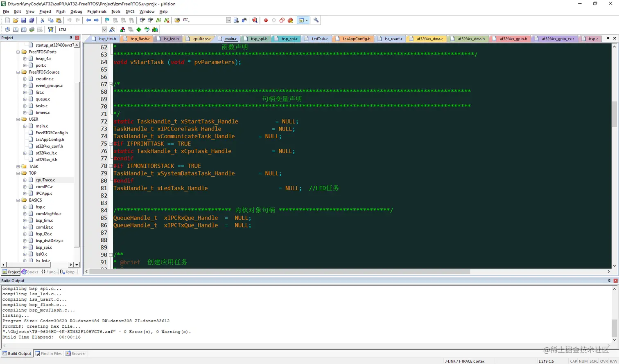619x364 pixels.
Task: Open a file using the toolbar icon
Action: 16,20
